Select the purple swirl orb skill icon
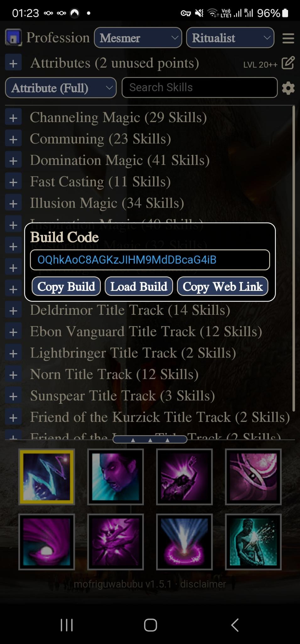 (x=47, y=542)
